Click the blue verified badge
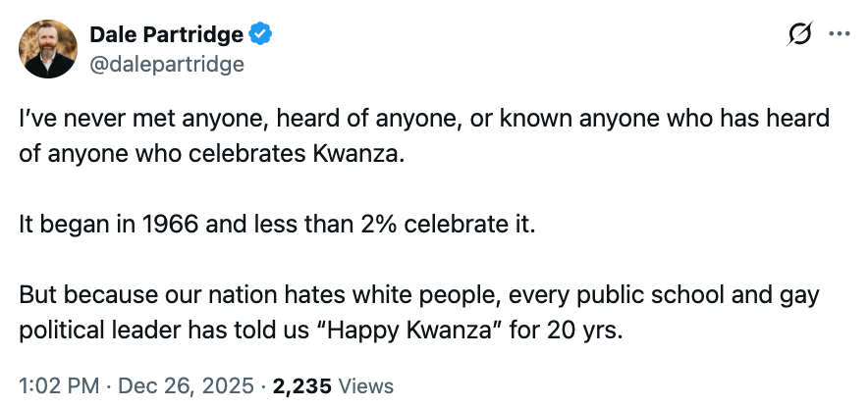868x408 pixels. coord(260,35)
